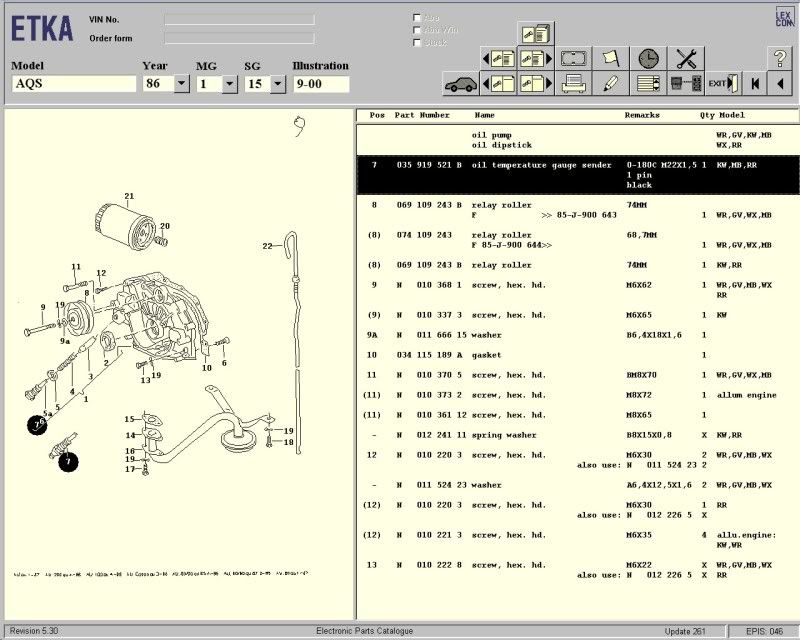The height and width of the screenshot is (640, 800).
Task: Jump to first record arrow icon
Action: click(x=755, y=84)
